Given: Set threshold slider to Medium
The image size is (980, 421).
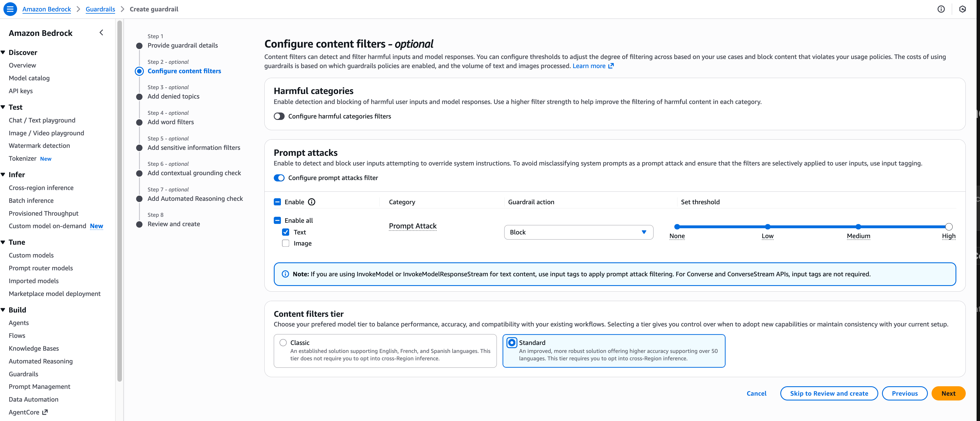Looking at the screenshot, I should pyautogui.click(x=858, y=227).
